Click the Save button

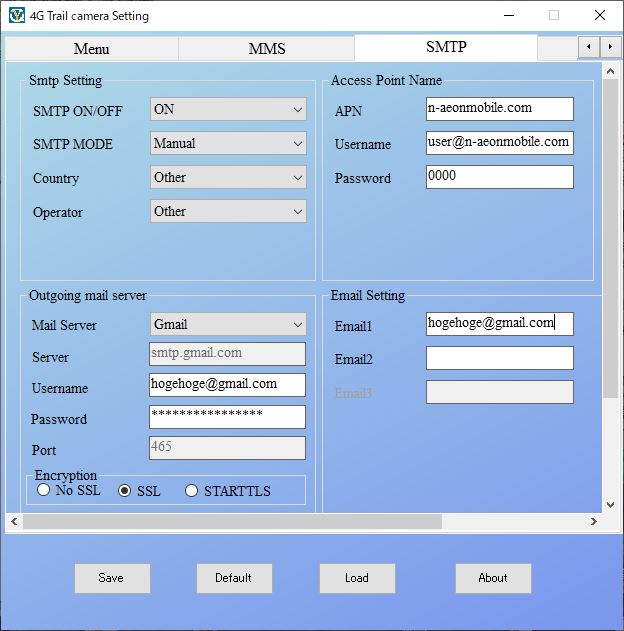click(x=112, y=578)
